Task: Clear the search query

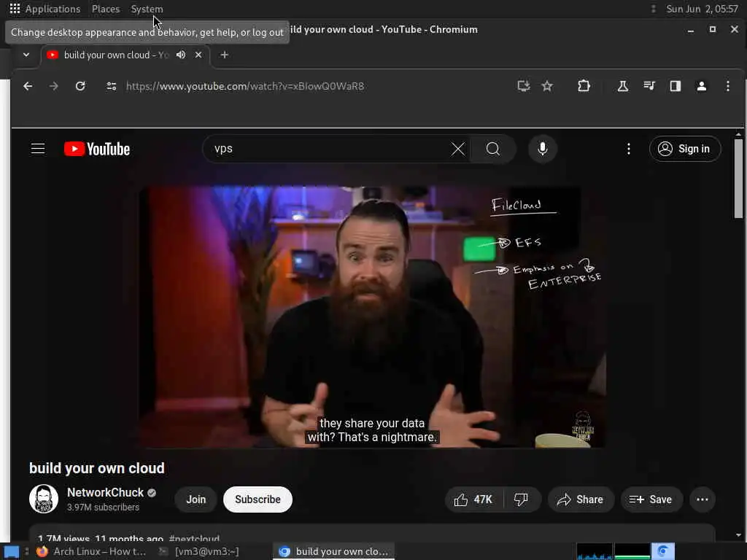Action: (458, 149)
